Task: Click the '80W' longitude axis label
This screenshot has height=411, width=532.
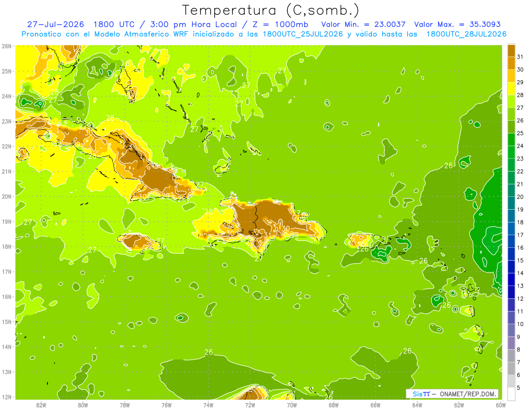Action: (82, 405)
